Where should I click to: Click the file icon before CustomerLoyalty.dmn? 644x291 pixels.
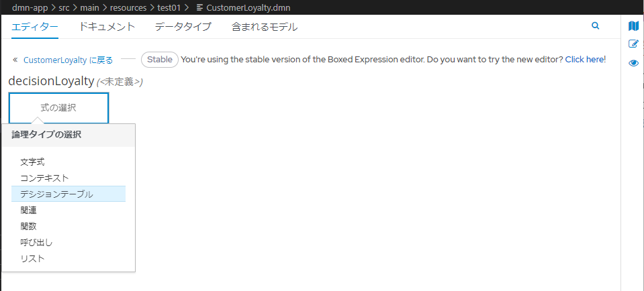coord(199,7)
